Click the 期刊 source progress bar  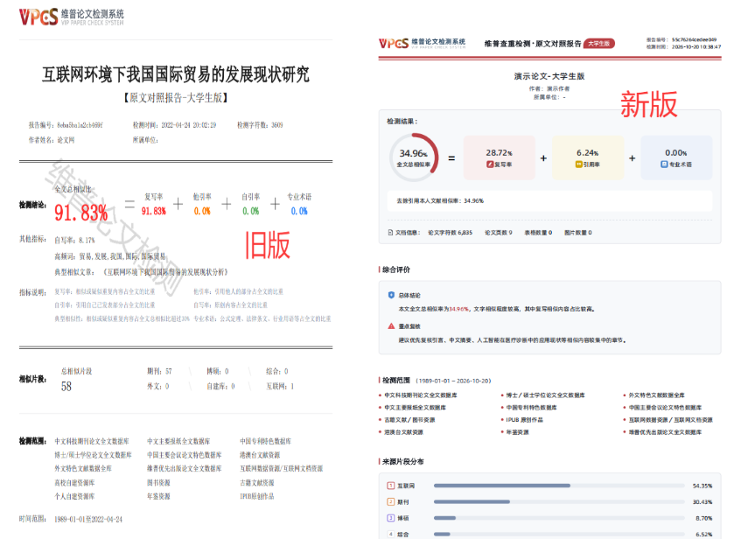(x=559, y=502)
